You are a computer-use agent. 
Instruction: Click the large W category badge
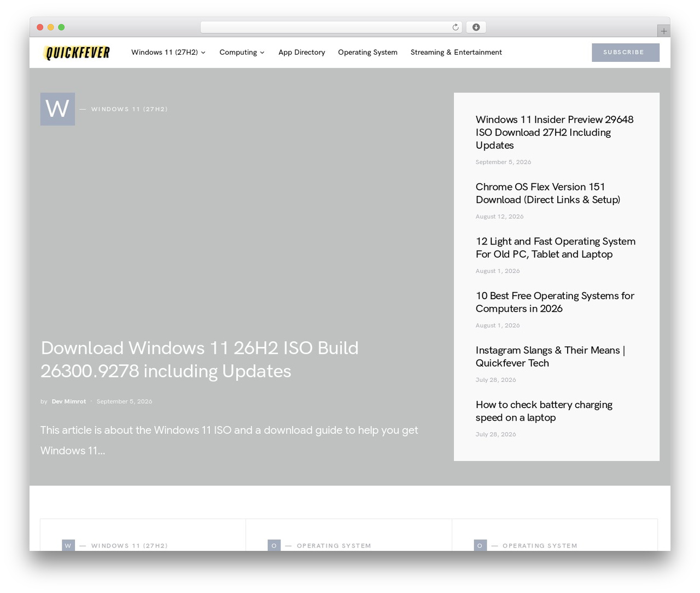(x=57, y=109)
